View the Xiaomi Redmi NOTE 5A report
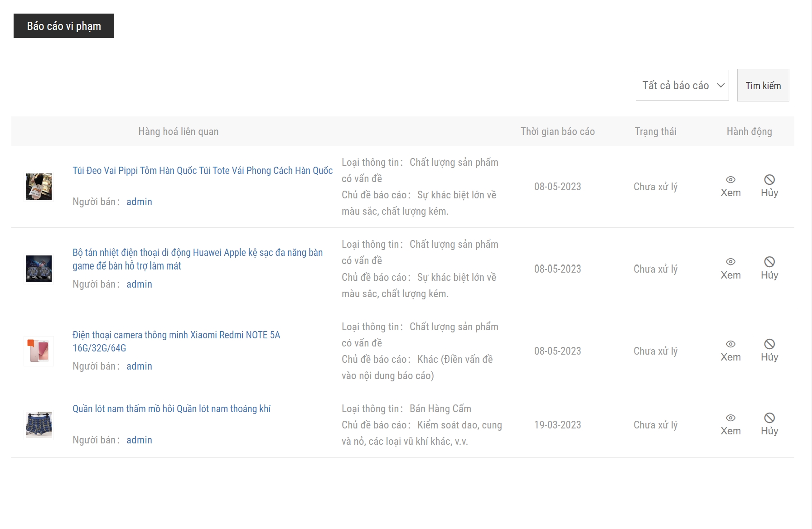The width and height of the screenshot is (812, 529). [730, 351]
